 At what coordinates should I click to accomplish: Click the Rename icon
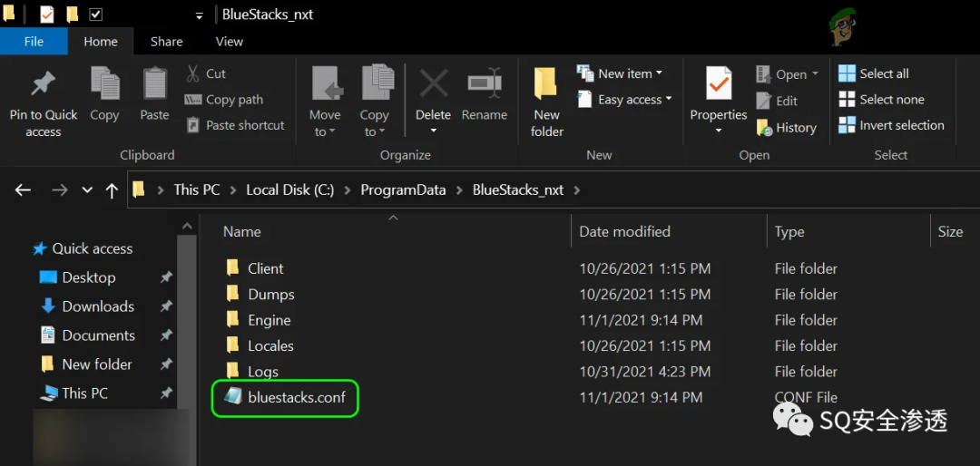(485, 83)
